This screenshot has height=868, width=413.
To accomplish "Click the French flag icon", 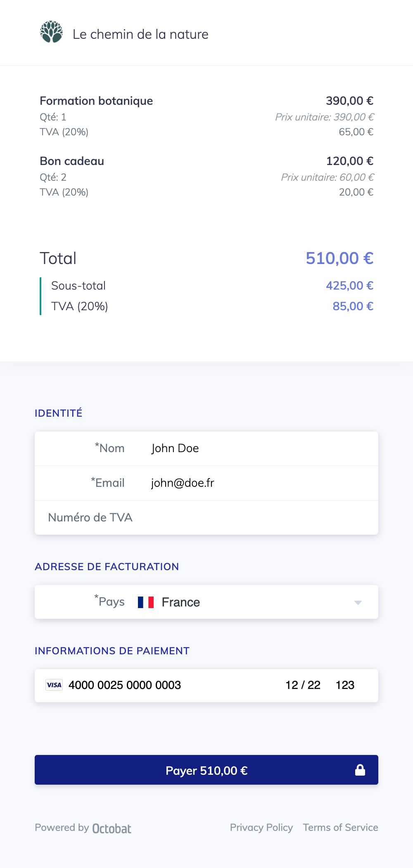I will coord(146,602).
